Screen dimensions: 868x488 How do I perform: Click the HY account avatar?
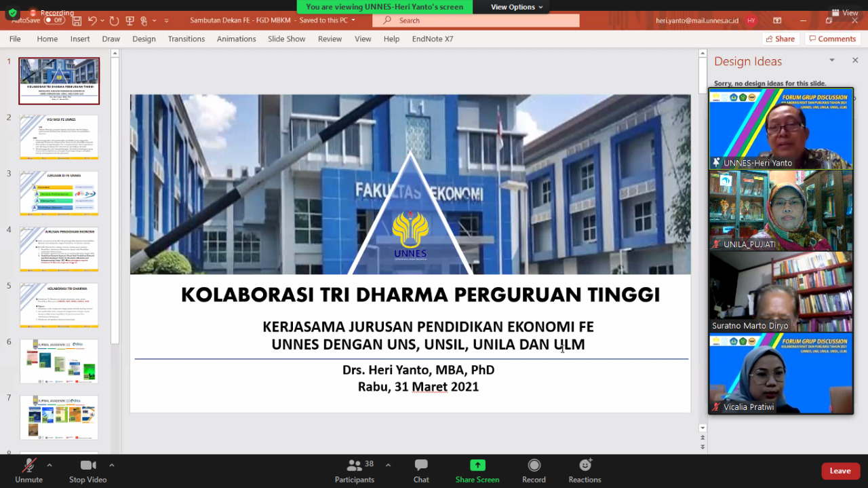(751, 20)
